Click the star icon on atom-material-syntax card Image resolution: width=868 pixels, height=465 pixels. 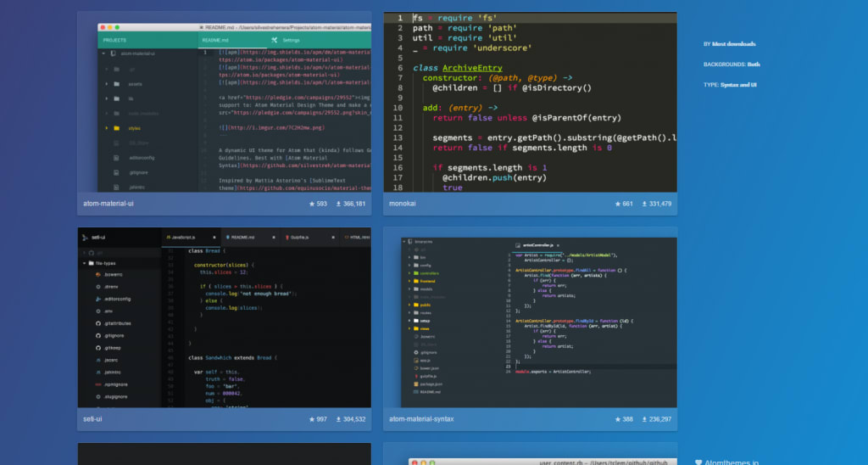pos(618,419)
